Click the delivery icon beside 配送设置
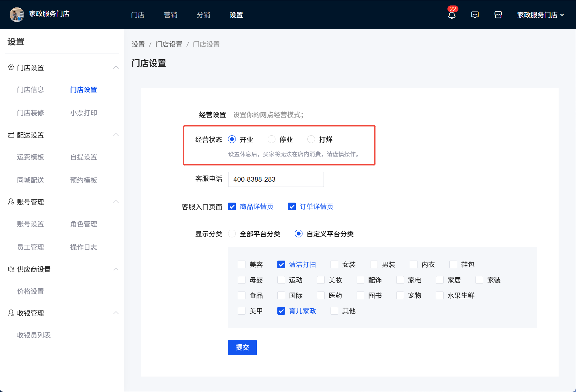The width and height of the screenshot is (576, 392). tap(11, 135)
